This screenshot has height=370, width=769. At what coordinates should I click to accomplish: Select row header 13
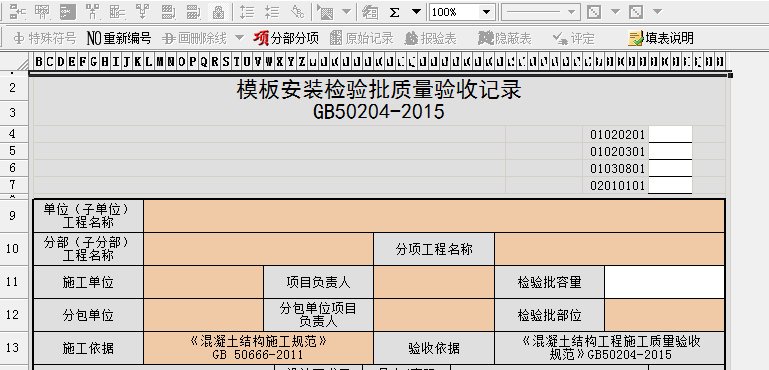[x=13, y=348]
